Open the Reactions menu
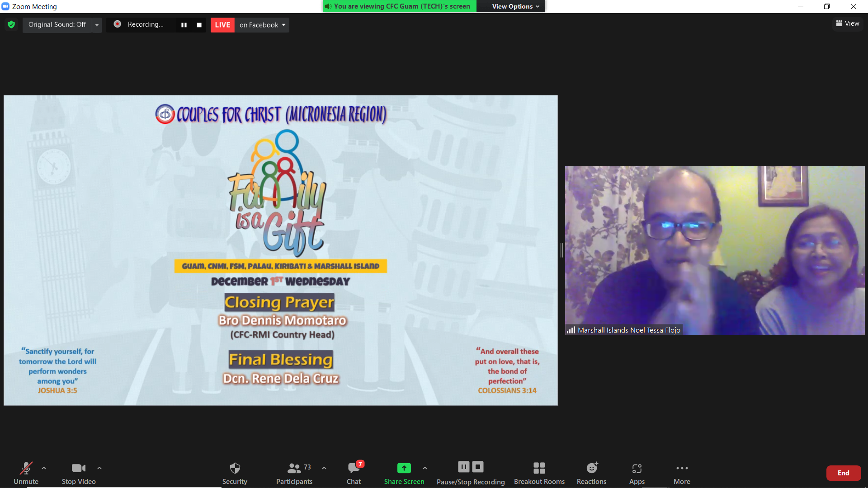 591,473
